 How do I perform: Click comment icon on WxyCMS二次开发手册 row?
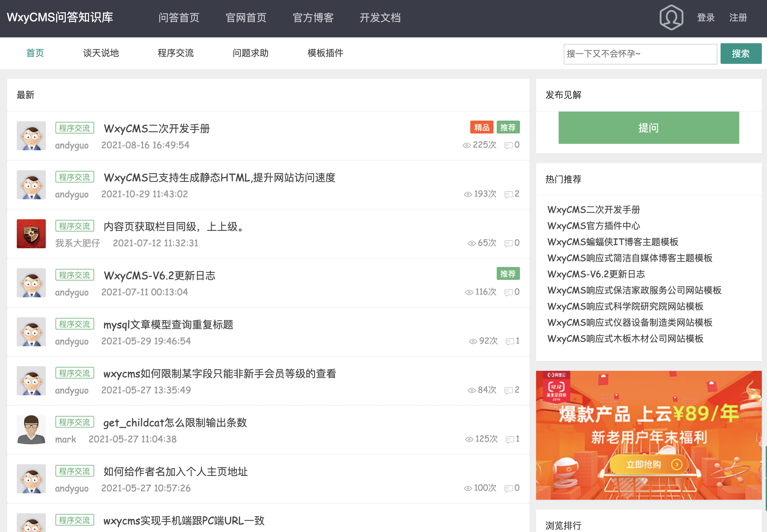pyautogui.click(x=508, y=145)
